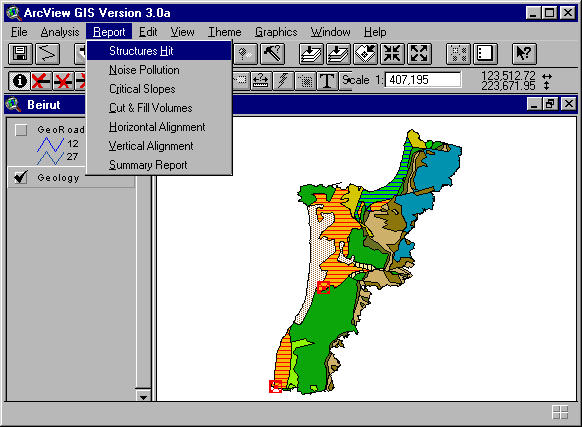The image size is (582, 427).
Task: Click the red square marker mid-map
Action: pyautogui.click(x=323, y=287)
